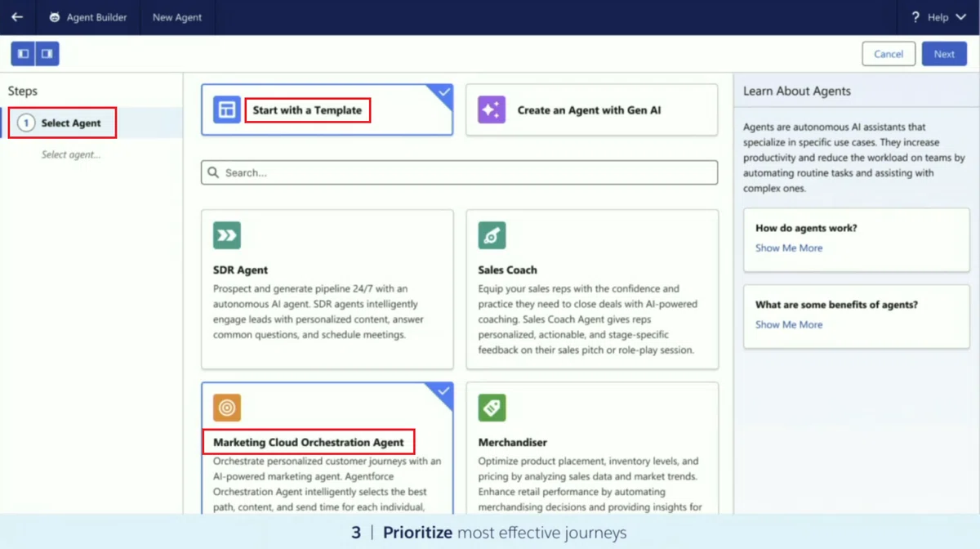Expand the Help dropdown chevron
This screenshot has height=549, width=980.
coord(960,17)
